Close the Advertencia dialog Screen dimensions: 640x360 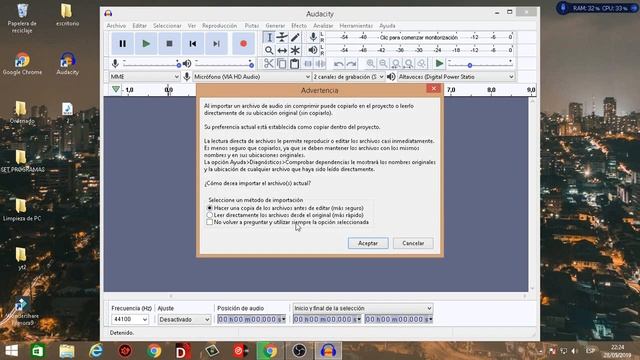tap(433, 89)
